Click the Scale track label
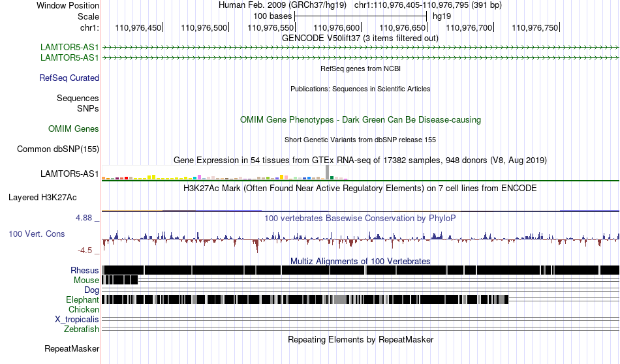Screen dimensions: 620x364 pyautogui.click(x=88, y=16)
